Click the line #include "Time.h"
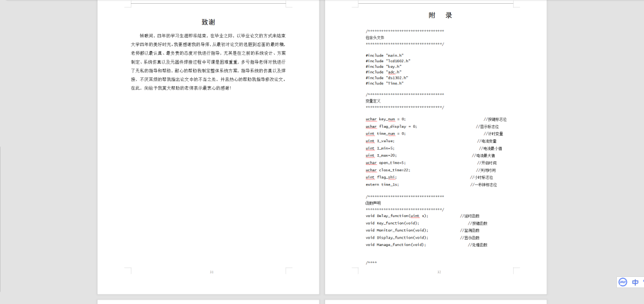This screenshot has width=644, height=304. click(x=385, y=83)
